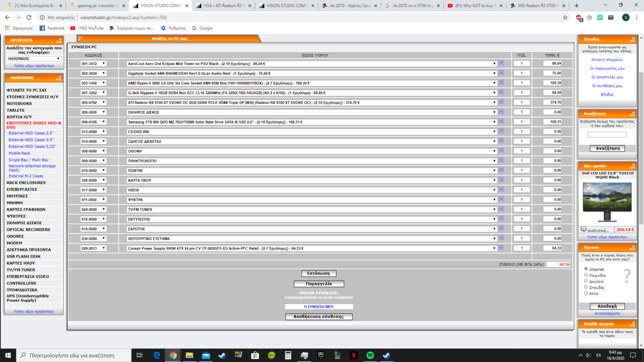Click Αποθήκευση σύνθεσης button
The image size is (644, 362).
point(318,317)
